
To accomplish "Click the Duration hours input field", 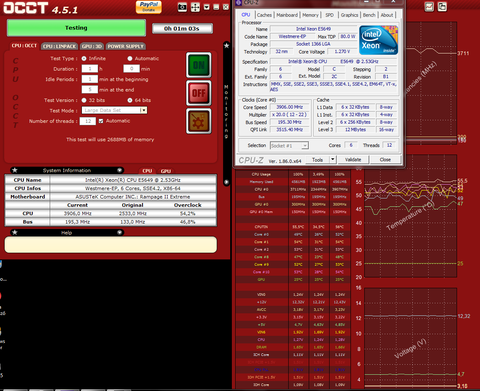I will coord(90,69).
